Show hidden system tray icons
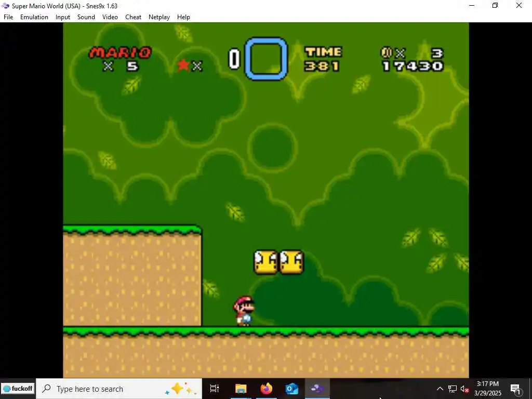 pyautogui.click(x=440, y=389)
